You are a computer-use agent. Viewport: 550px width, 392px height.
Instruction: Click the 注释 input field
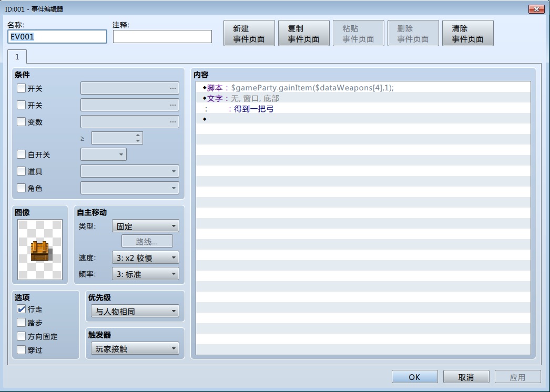pyautogui.click(x=162, y=36)
